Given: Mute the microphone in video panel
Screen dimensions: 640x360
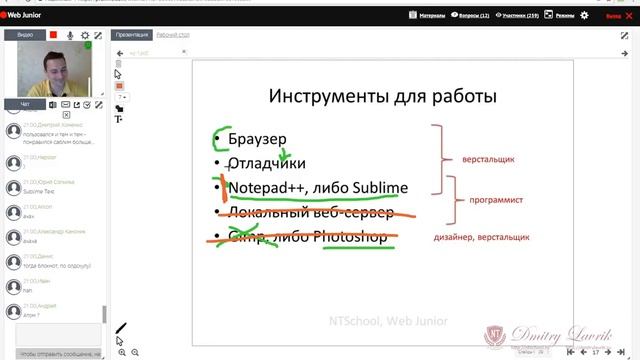Looking at the screenshot, I should click(70, 36).
